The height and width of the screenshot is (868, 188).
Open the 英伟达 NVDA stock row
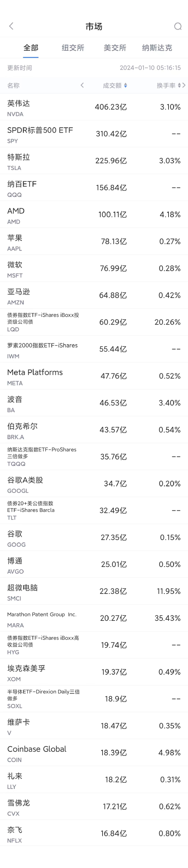pos(94,107)
